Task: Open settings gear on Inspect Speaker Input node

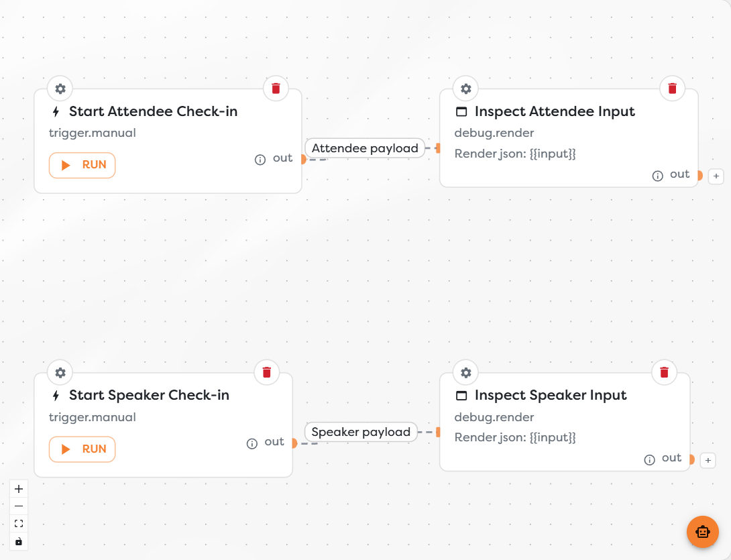Action: point(465,373)
